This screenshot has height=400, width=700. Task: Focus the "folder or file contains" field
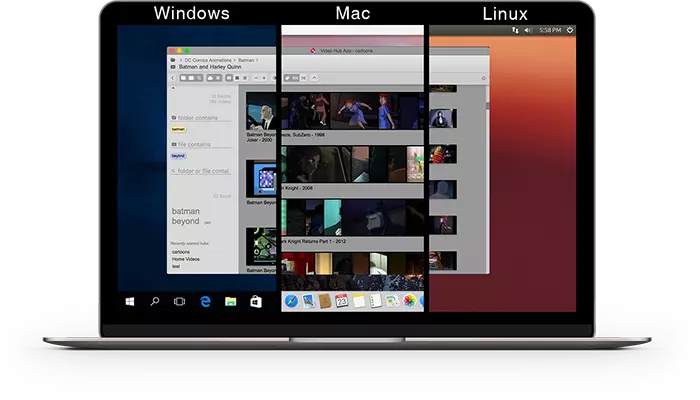click(202, 171)
